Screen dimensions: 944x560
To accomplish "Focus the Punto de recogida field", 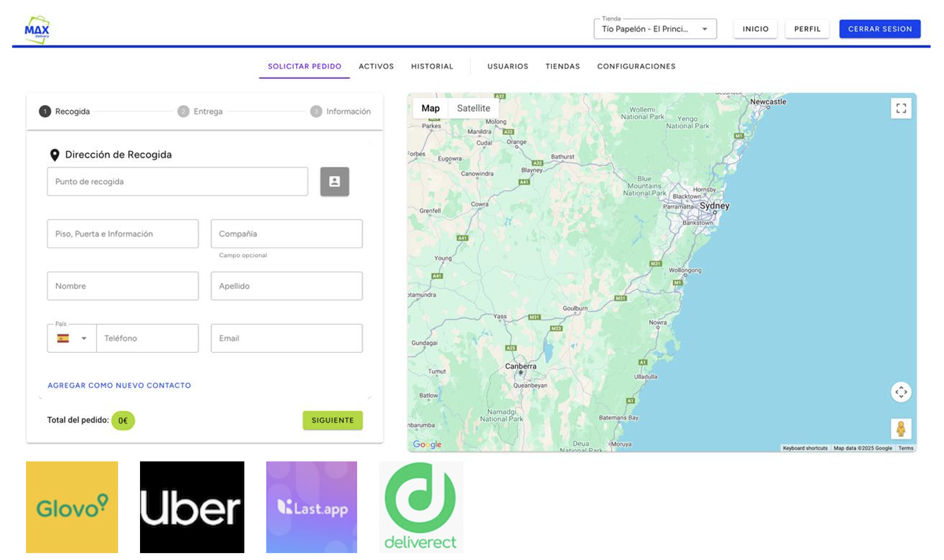I will pyautogui.click(x=177, y=181).
